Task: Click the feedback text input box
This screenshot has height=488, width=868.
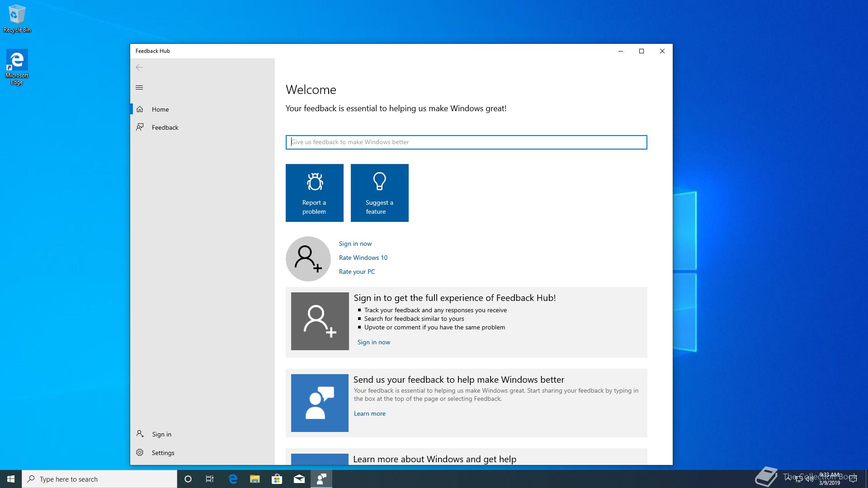Action: [x=466, y=142]
